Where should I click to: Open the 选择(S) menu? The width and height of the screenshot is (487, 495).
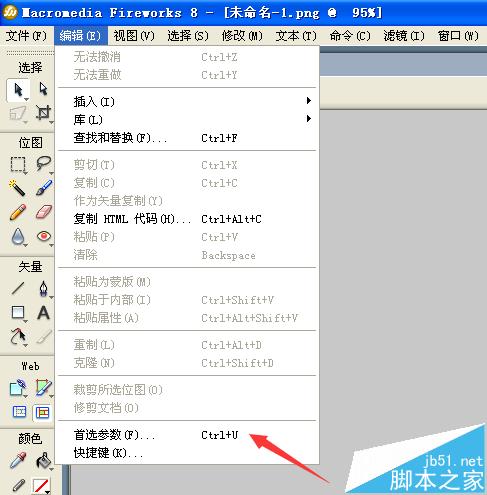pos(188,36)
